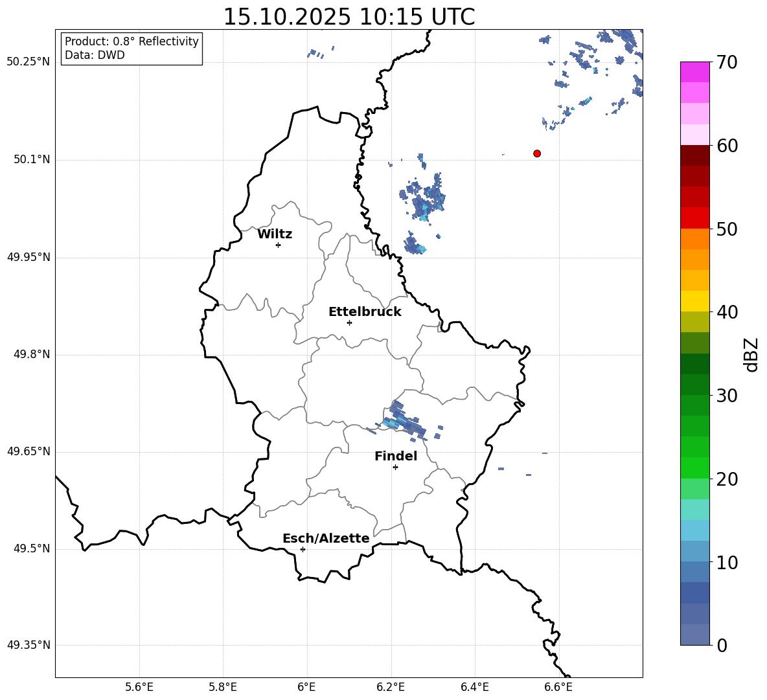
Task: Click the 70 colorbar tick label
Action: (727, 63)
